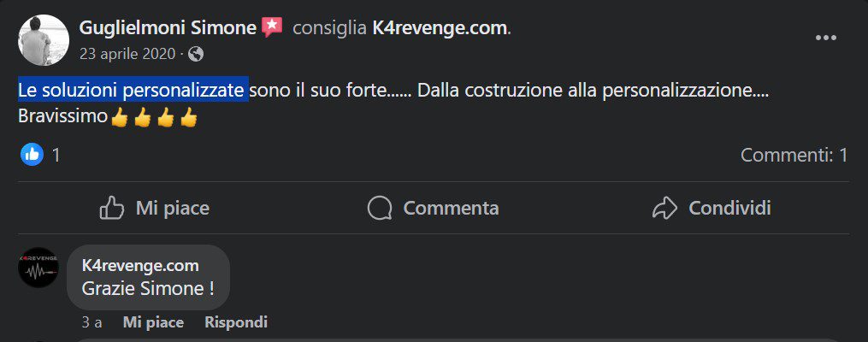Click the 3 a comment timestamp

coord(92,322)
